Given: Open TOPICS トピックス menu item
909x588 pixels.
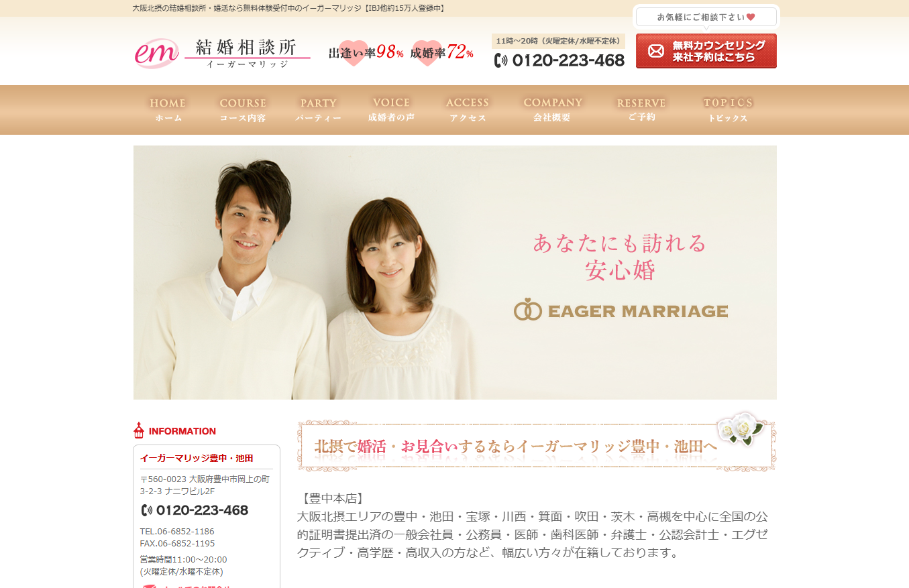Looking at the screenshot, I should (728, 110).
